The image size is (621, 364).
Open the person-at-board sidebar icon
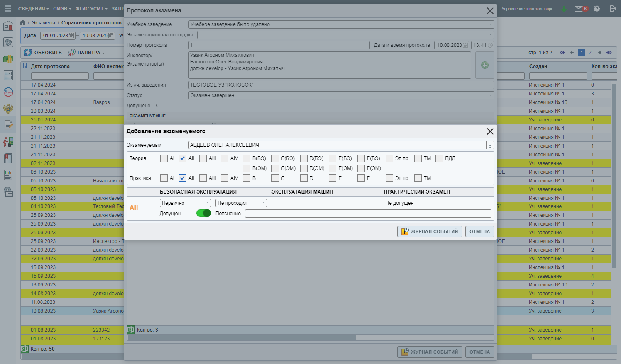[8, 142]
